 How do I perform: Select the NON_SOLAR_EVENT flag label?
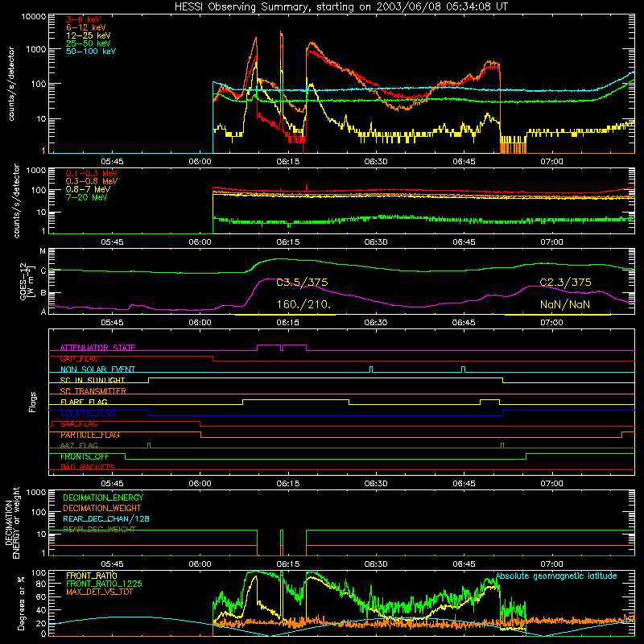97,369
